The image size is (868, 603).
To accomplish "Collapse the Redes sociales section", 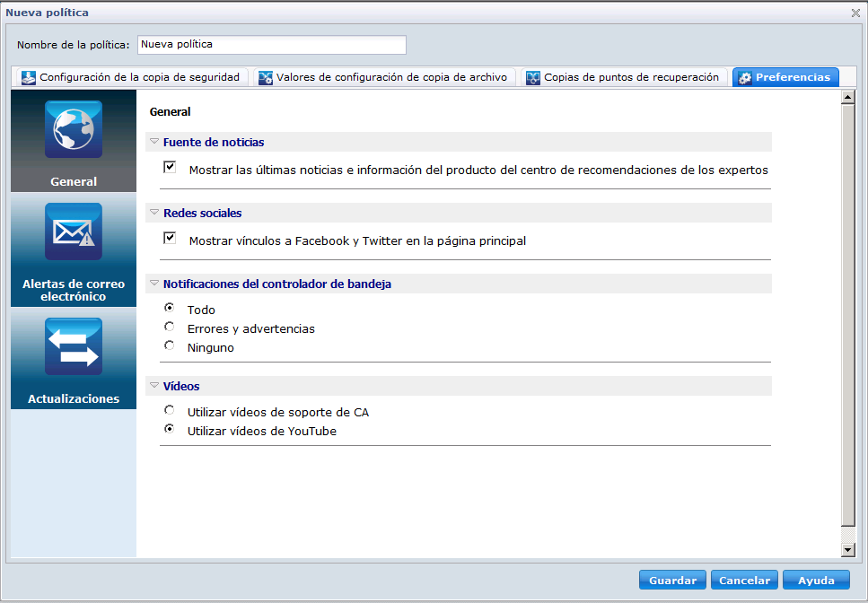I will tap(154, 213).
